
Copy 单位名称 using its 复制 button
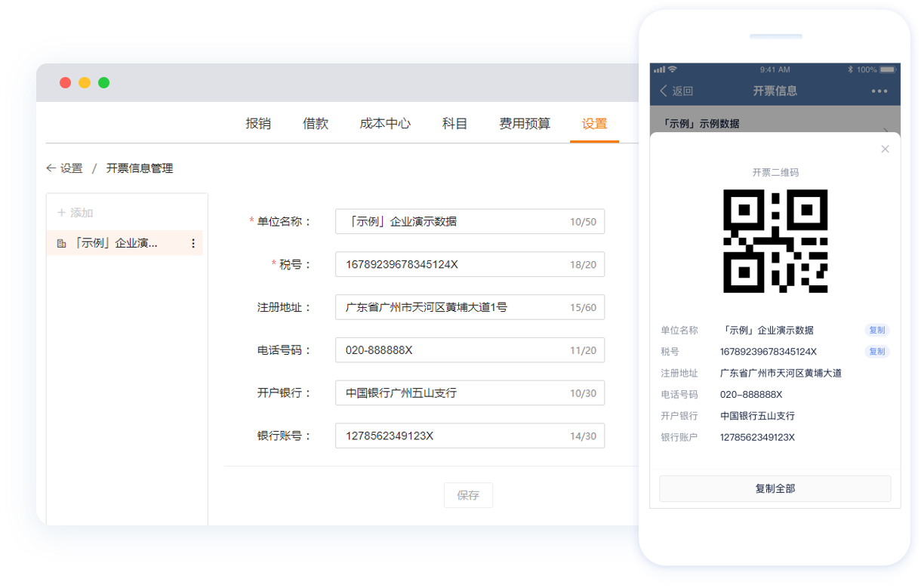pos(876,330)
